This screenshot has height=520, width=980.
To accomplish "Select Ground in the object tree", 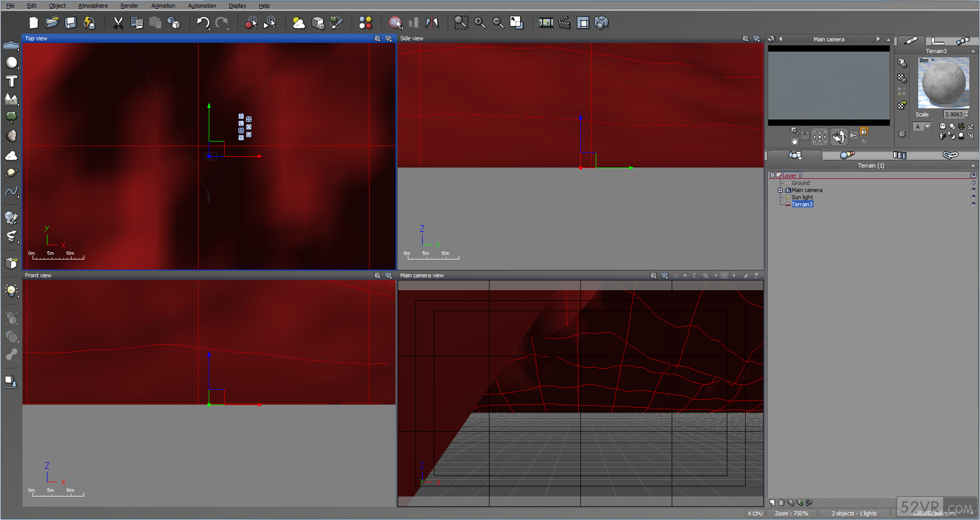I will 800,183.
